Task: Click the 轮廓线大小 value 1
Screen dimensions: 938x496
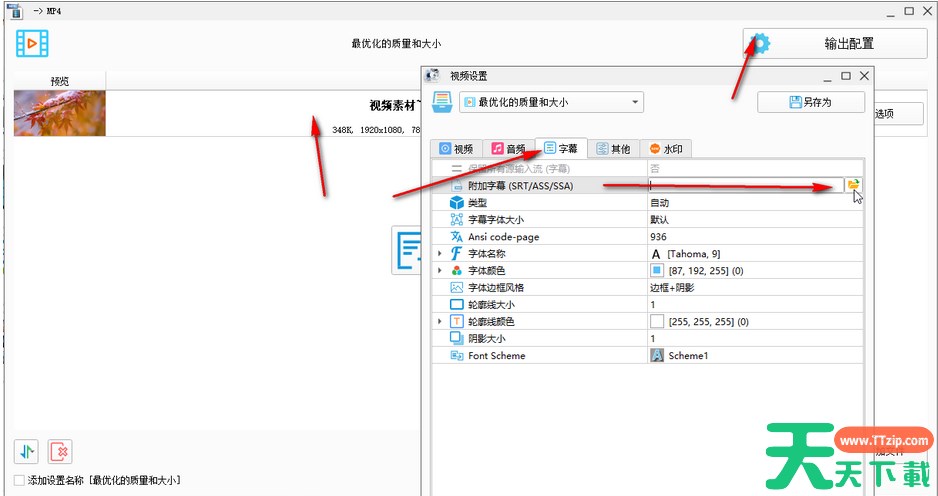Action: pyautogui.click(x=653, y=305)
